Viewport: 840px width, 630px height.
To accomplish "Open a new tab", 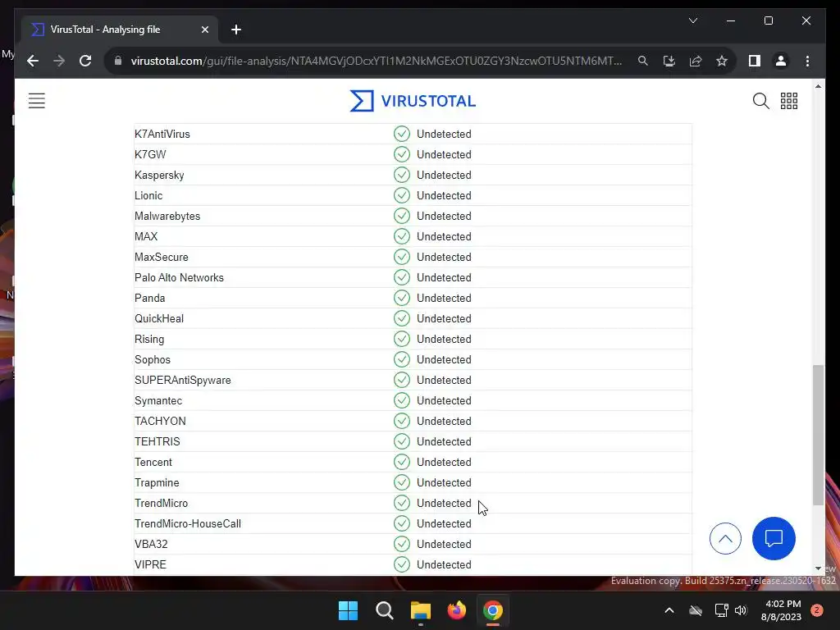I will pos(236,30).
